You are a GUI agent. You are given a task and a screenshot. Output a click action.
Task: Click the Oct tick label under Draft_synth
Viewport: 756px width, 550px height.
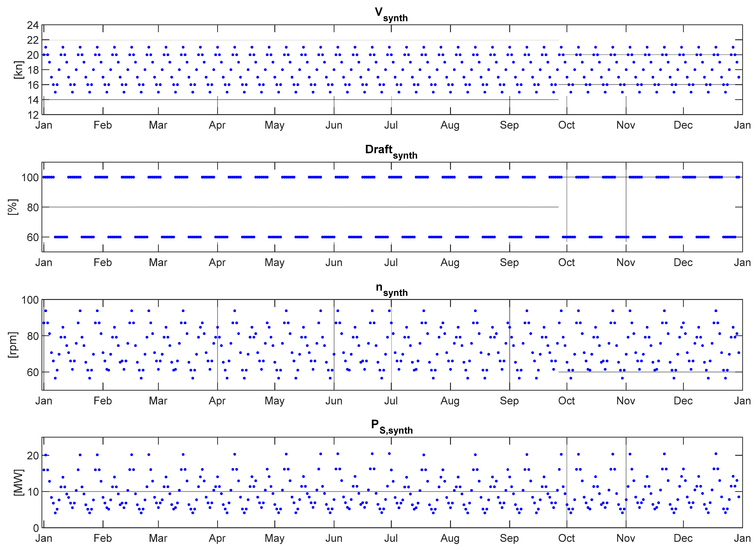click(567, 263)
